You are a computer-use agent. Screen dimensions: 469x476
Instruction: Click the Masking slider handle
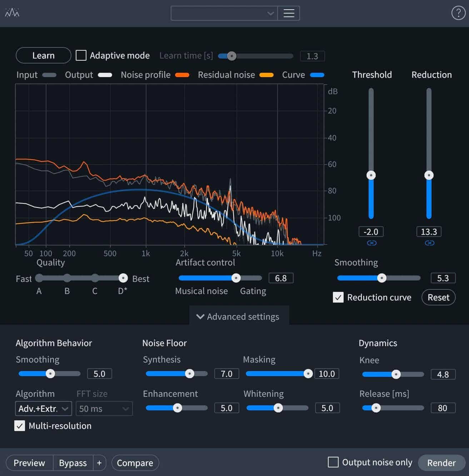(308, 374)
